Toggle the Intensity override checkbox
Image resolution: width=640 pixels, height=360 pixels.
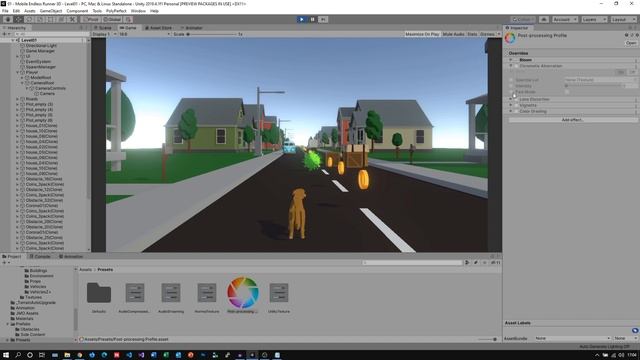pos(511,86)
